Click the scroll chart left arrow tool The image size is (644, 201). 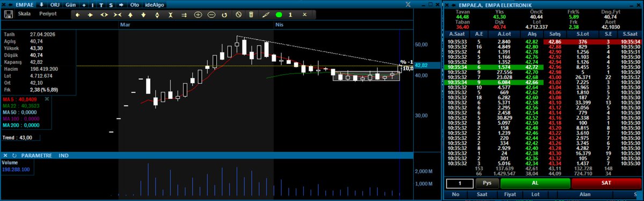click(77, 14)
